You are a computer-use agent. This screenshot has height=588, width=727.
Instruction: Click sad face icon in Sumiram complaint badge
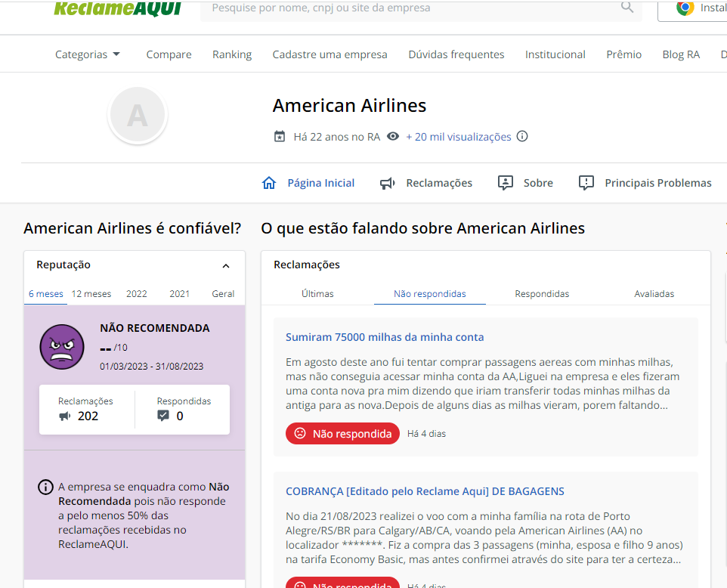301,433
